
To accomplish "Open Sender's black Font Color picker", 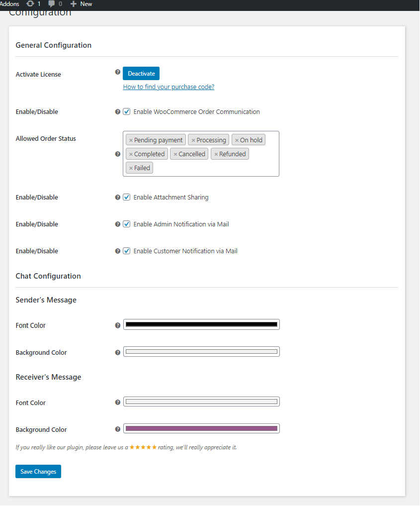I will [201, 324].
